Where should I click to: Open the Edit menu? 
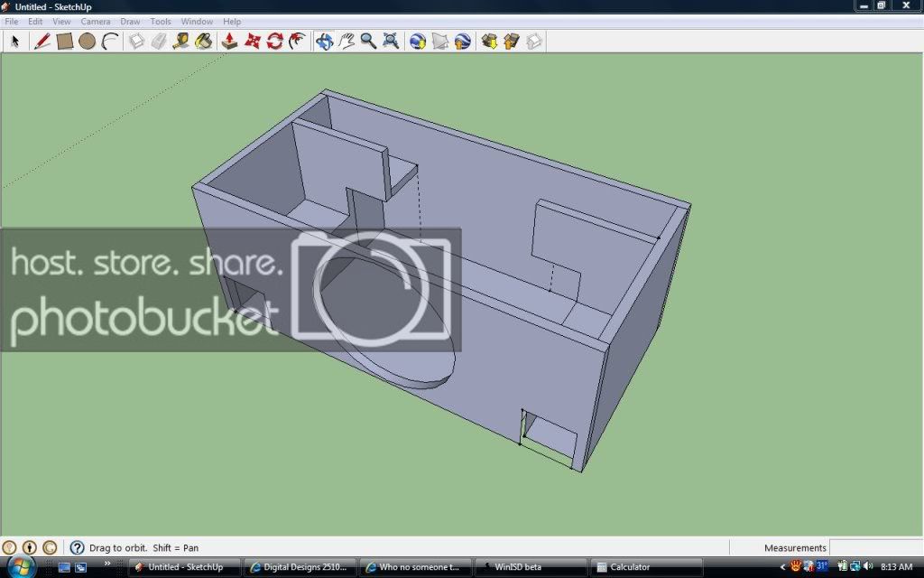pyautogui.click(x=35, y=22)
